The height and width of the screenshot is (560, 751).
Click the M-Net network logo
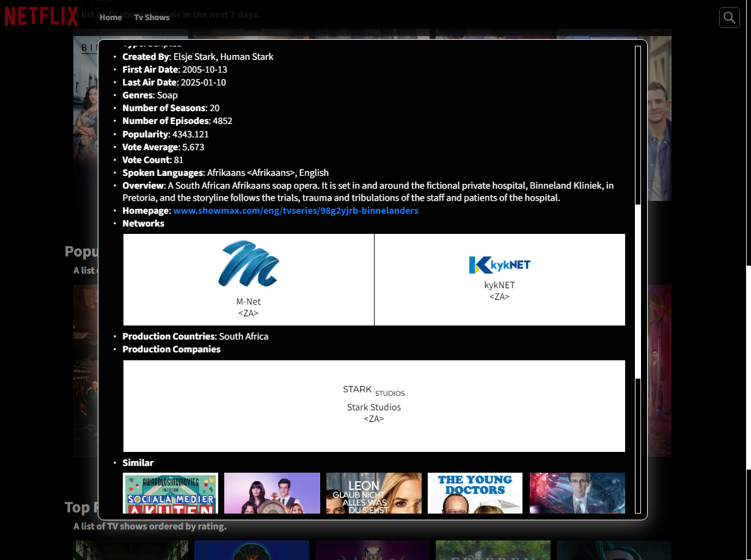[248, 264]
